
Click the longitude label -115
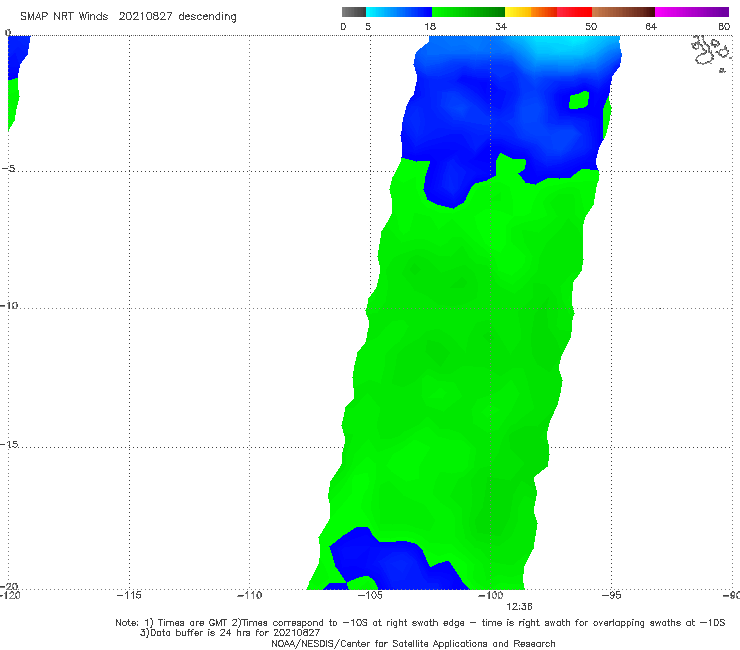tap(129, 595)
